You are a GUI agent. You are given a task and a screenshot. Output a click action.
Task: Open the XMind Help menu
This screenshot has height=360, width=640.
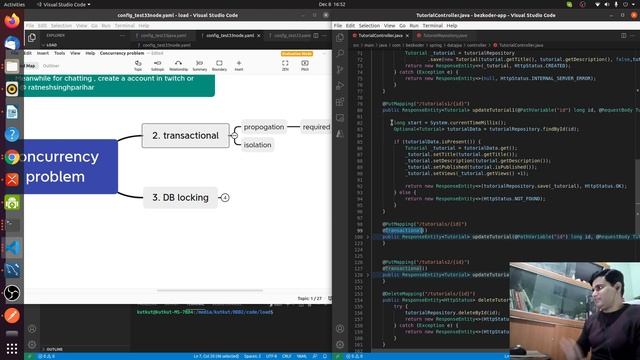click(90, 53)
